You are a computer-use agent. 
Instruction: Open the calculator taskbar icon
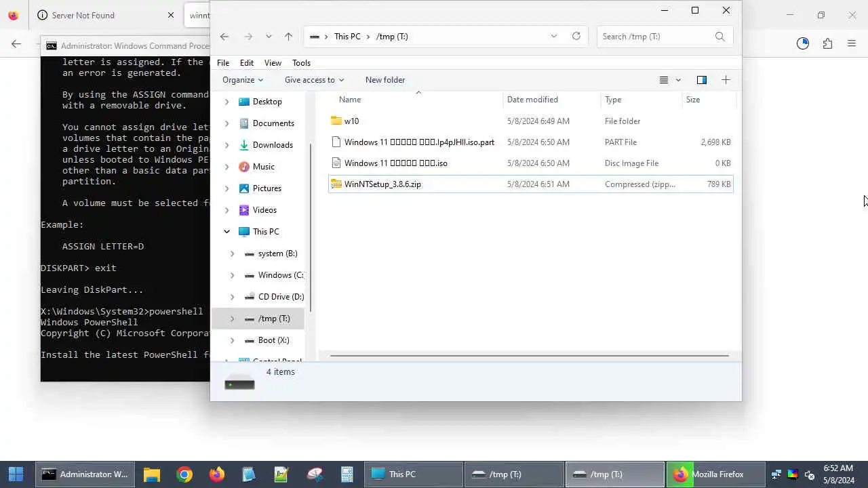pyautogui.click(x=347, y=474)
